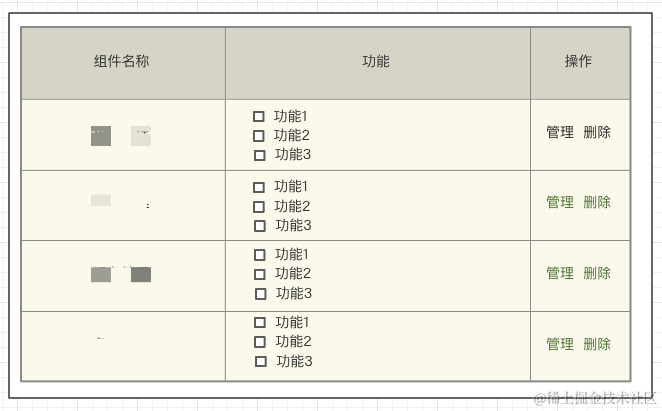This screenshot has width=662, height=411.
Task: Check 功能1 in the last row
Action: point(260,322)
